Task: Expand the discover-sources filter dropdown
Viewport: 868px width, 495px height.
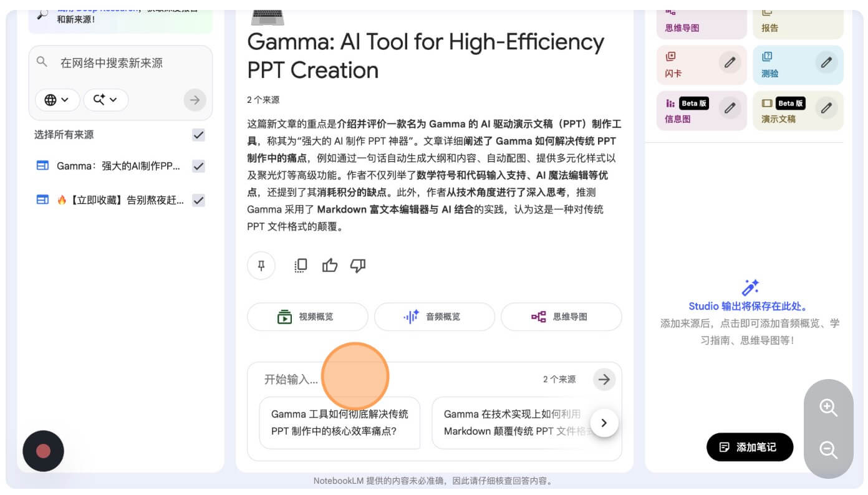Action: coord(105,100)
